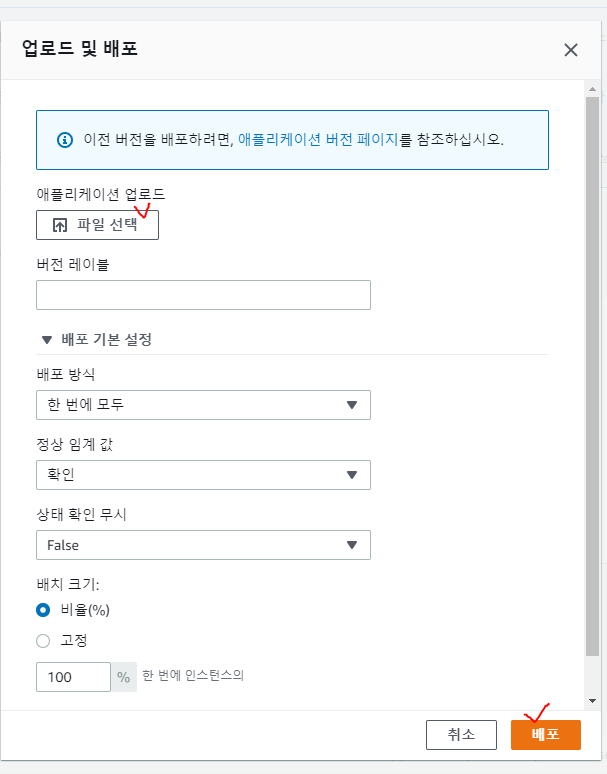Click the info icon in the banner

(65, 139)
